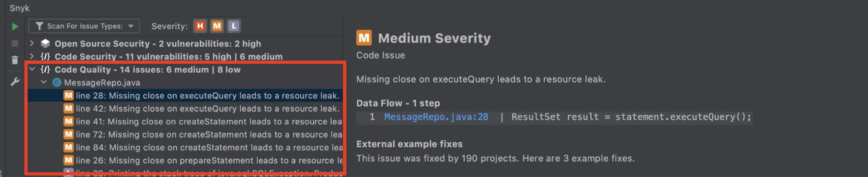The height and width of the screenshot is (177, 868).
Task: Open Snyk settings via wrench icon
Action: pyautogui.click(x=15, y=82)
